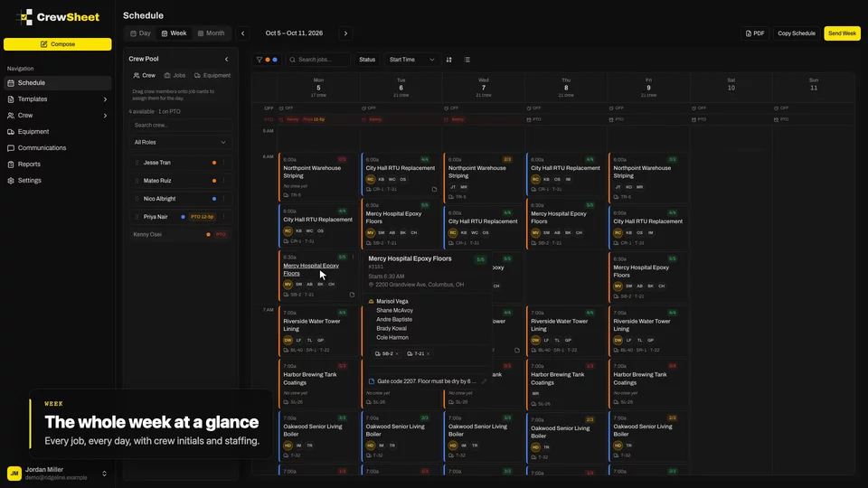This screenshot has height=488, width=868.
Task: Open Monday Northpoint Warehouse Striping card
Action: pos(317,176)
